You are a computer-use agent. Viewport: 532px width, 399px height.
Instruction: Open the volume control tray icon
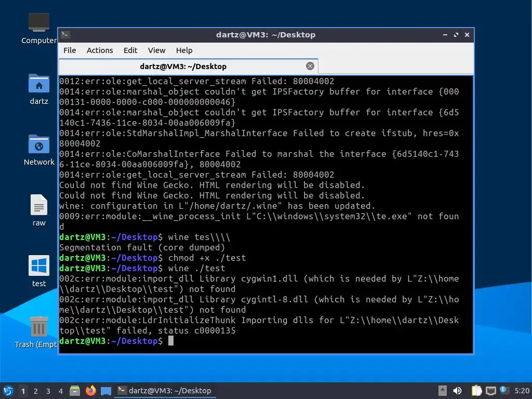pos(457,391)
